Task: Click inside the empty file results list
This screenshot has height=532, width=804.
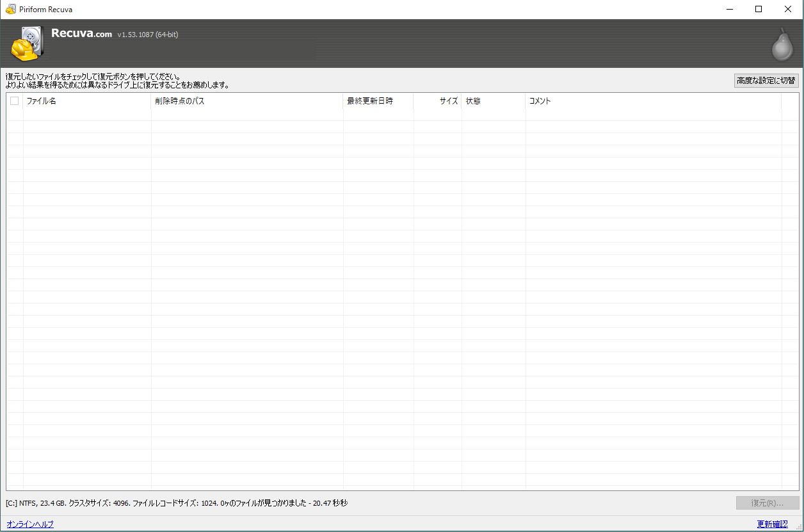Action: coord(384,288)
